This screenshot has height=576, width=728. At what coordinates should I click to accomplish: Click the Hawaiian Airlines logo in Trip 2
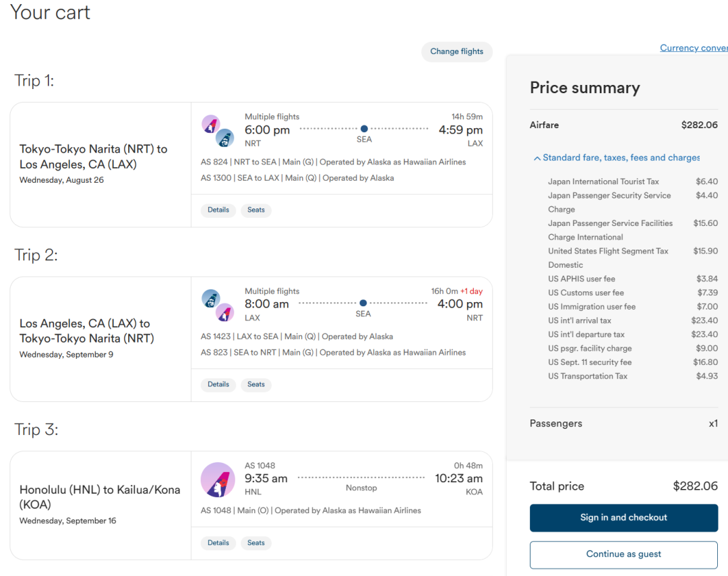click(224, 313)
